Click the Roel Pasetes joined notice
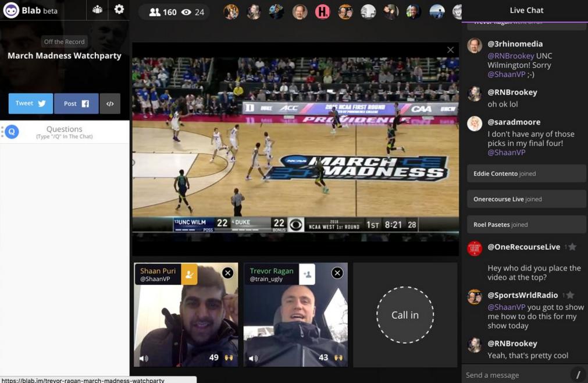This screenshot has height=383, width=588. [526, 224]
